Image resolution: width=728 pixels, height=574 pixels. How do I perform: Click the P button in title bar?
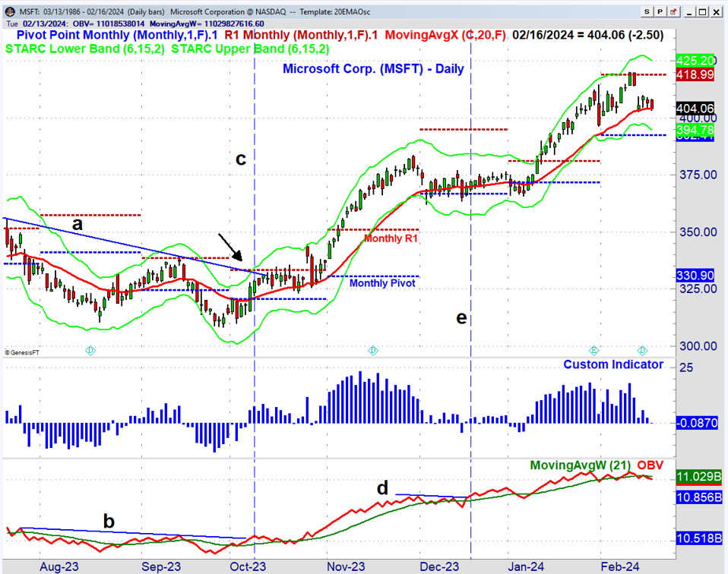pyautogui.click(x=659, y=11)
